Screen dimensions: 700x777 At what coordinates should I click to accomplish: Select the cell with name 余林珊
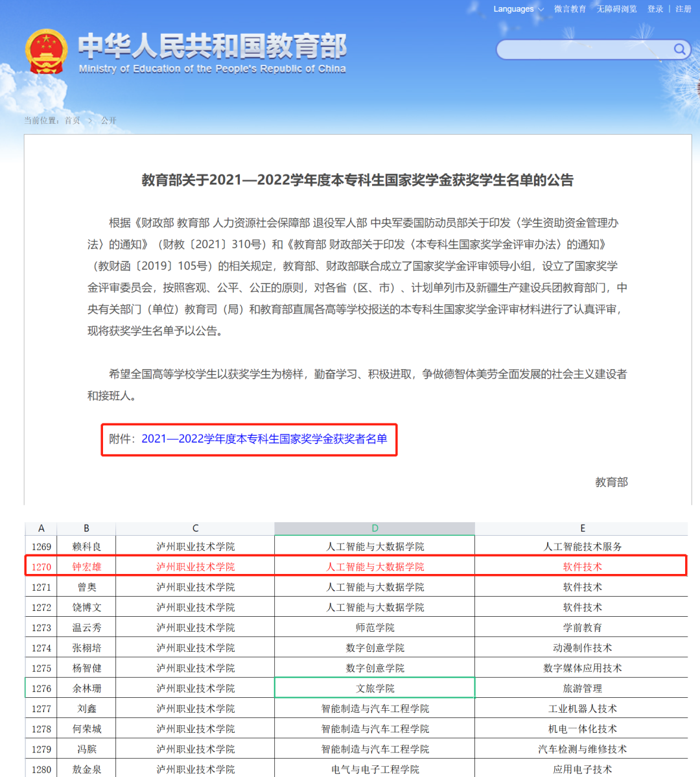86,687
